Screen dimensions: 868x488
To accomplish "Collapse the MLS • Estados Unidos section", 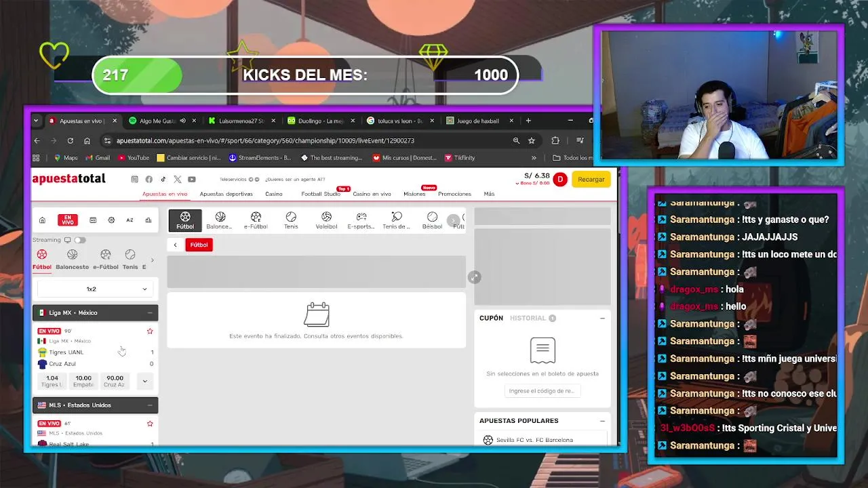I will click(150, 405).
